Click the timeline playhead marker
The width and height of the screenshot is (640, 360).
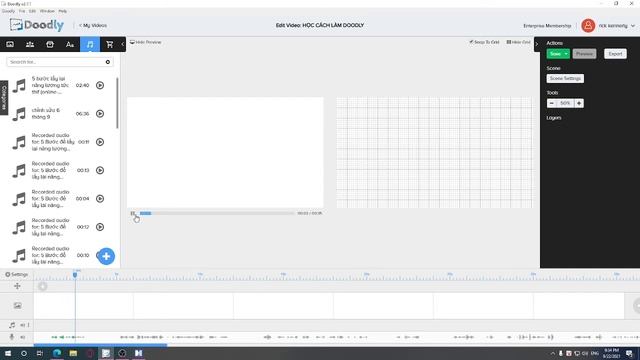pos(75,274)
